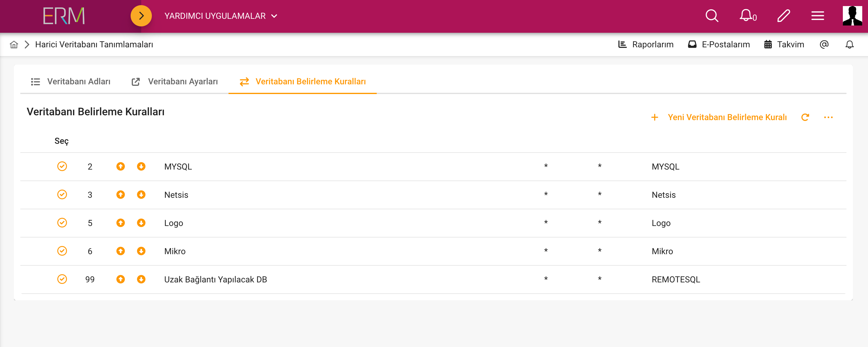Open the YARDIMCI UYGULAMALAR dropdown

click(x=221, y=15)
